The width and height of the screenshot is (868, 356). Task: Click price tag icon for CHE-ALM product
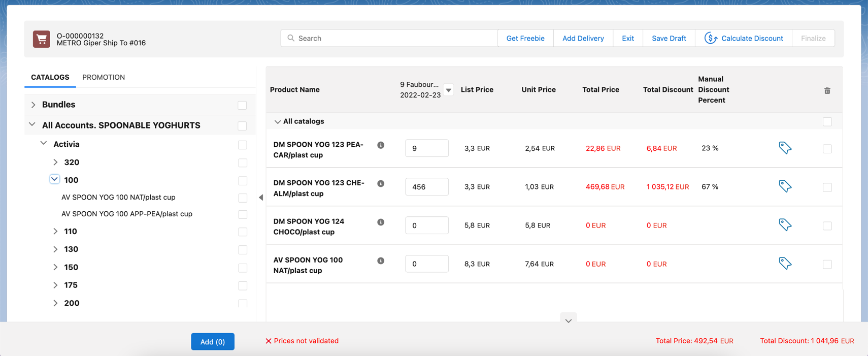click(x=785, y=186)
